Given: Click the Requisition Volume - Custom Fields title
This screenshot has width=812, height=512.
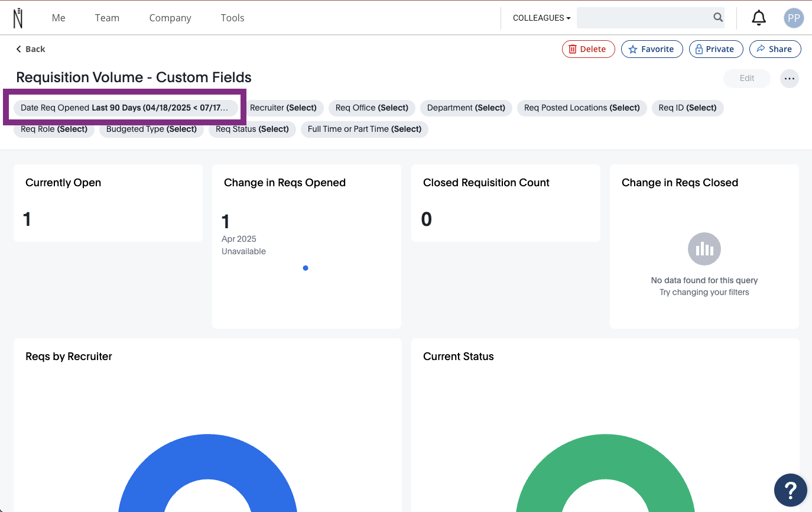Looking at the screenshot, I should point(134,77).
